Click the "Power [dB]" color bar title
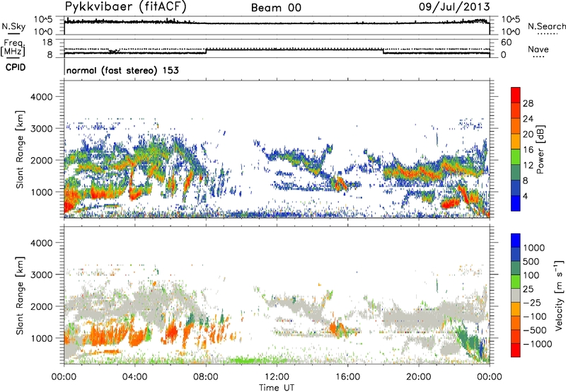This screenshot has width=566, height=392. [x=540, y=149]
